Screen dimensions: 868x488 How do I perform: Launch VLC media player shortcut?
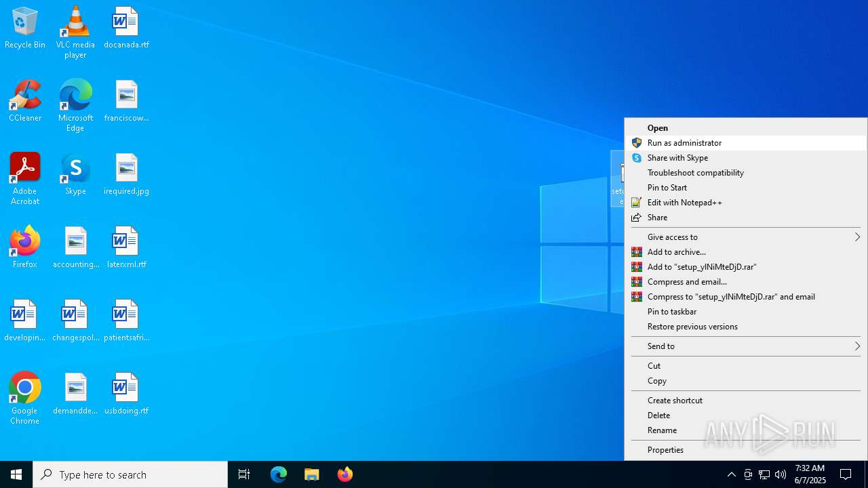coord(75,32)
